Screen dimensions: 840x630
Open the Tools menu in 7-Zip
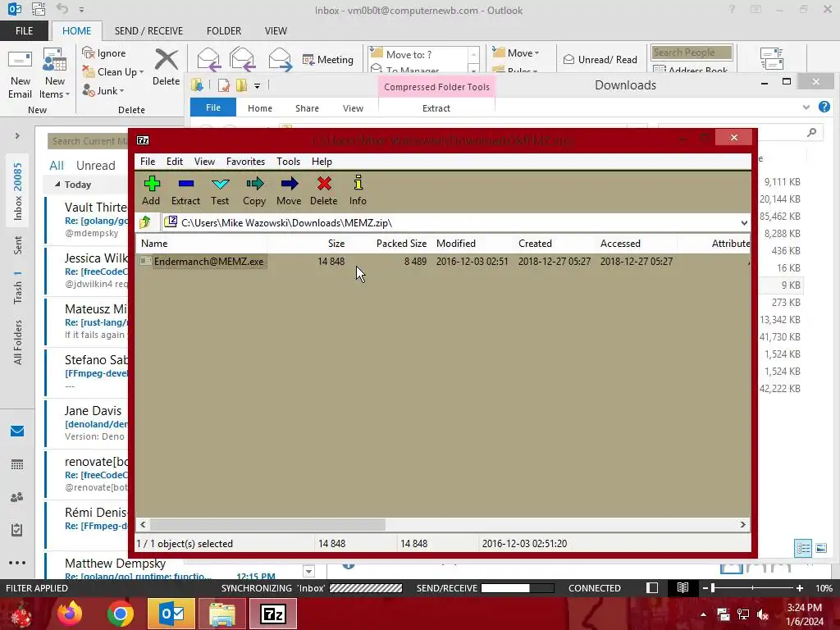[288, 162]
